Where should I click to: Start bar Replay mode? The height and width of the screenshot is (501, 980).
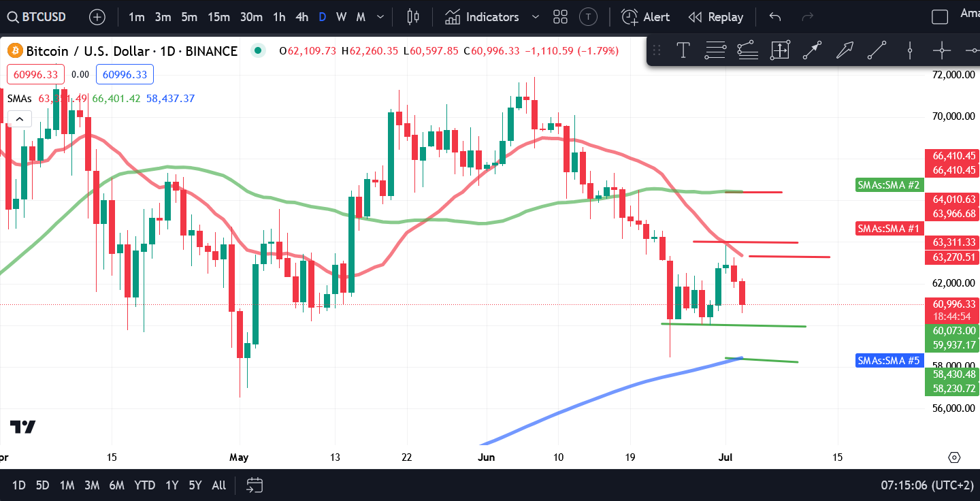(715, 17)
